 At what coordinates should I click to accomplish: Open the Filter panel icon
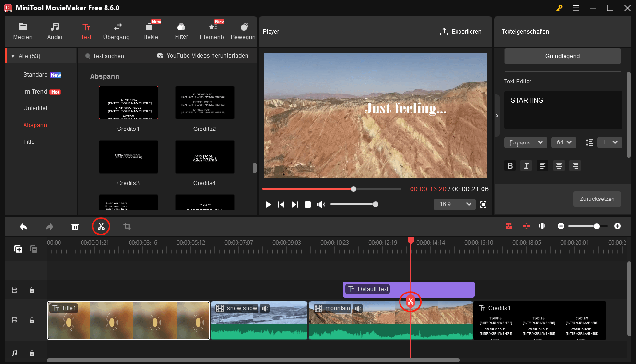[181, 31]
